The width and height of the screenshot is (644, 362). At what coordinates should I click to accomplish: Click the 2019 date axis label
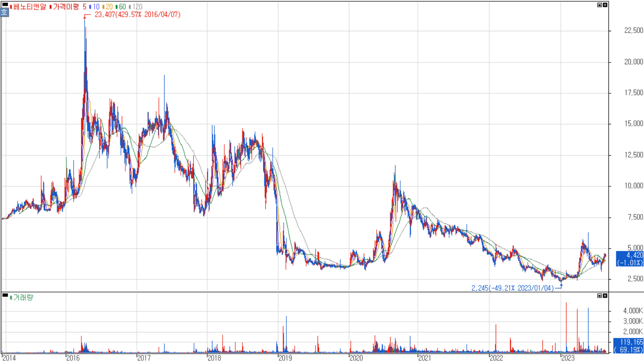285,358
